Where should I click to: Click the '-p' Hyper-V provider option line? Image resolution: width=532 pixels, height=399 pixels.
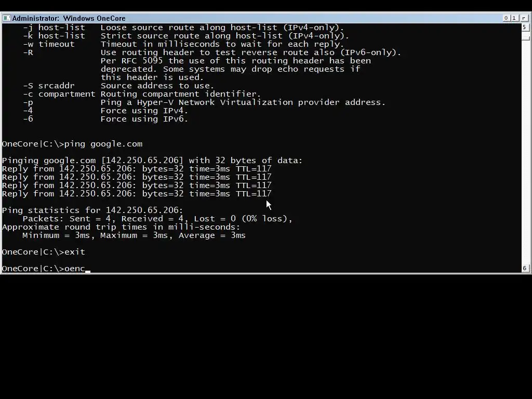[204, 102]
